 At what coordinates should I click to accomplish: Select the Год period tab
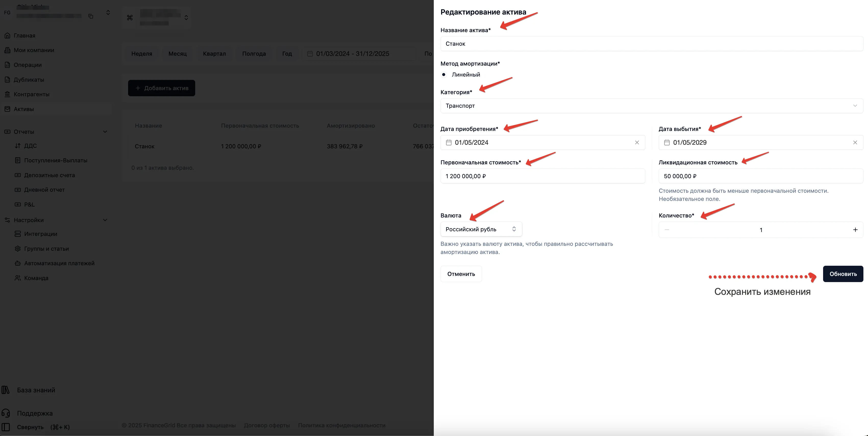click(287, 54)
